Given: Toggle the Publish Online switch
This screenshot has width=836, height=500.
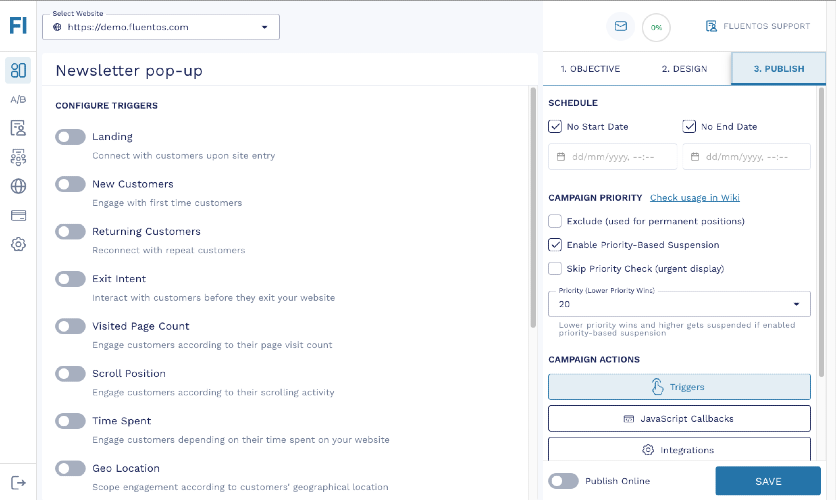Looking at the screenshot, I should [564, 481].
